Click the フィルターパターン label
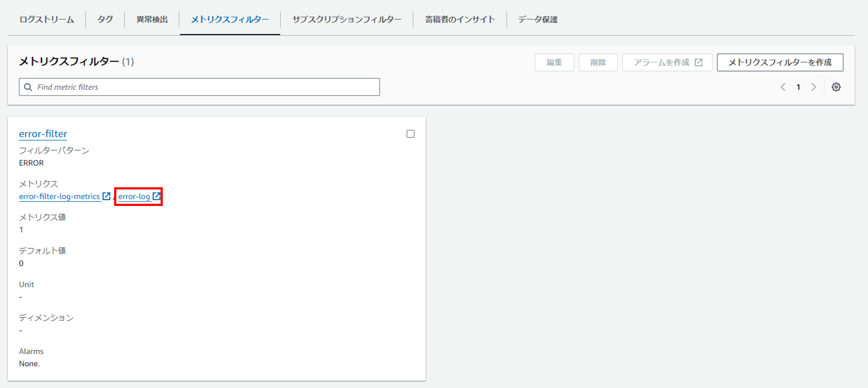Viewport: 868px width, 388px height. coord(54,150)
